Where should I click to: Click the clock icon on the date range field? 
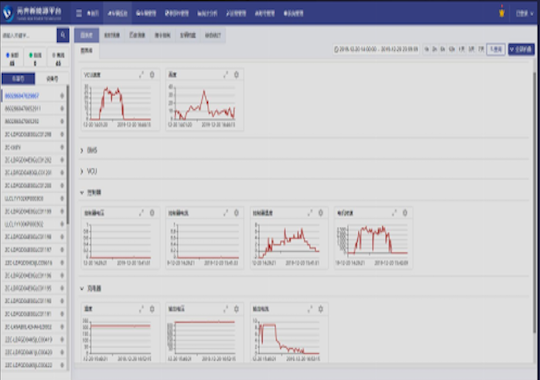[x=336, y=49]
